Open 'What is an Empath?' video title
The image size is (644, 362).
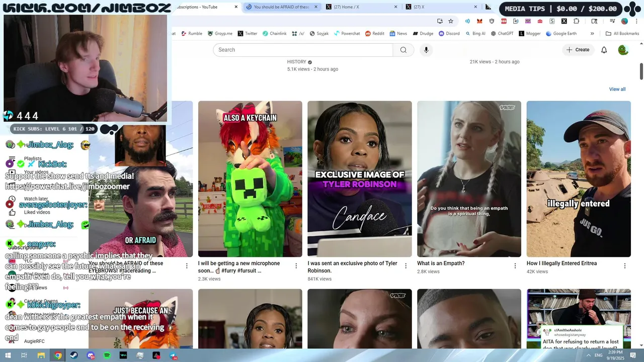click(x=441, y=263)
